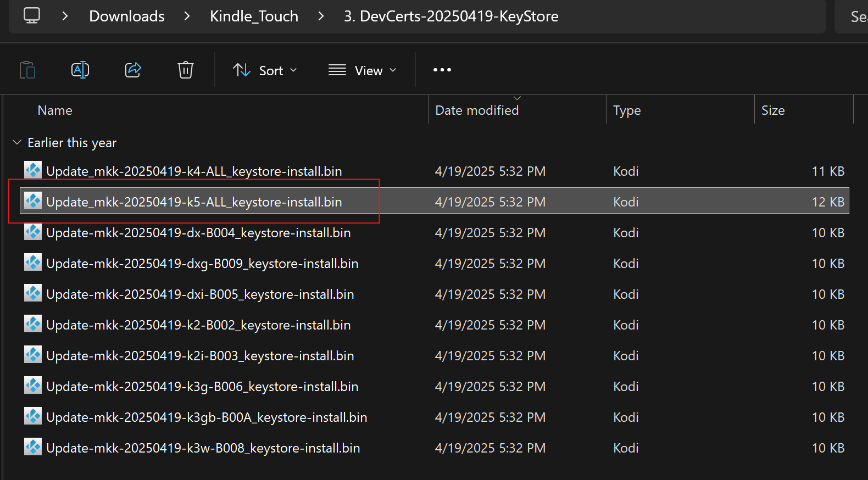
Task: Click Kodi icon of dxg-B009 keystore file
Action: coord(33,263)
